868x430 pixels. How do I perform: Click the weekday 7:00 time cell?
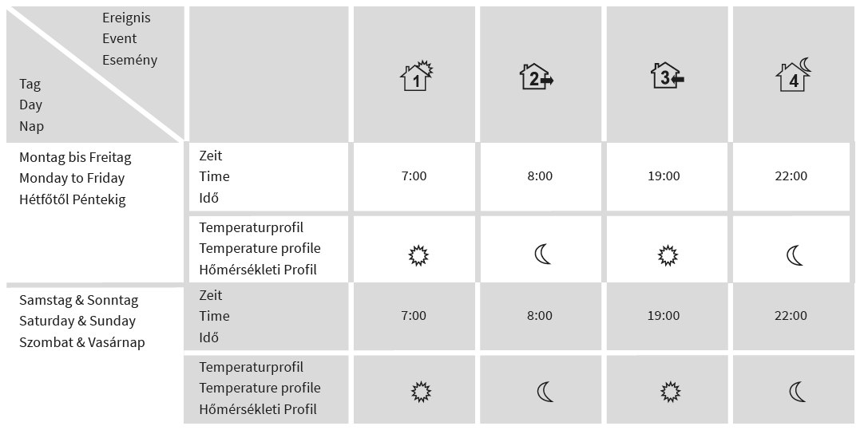(x=414, y=176)
